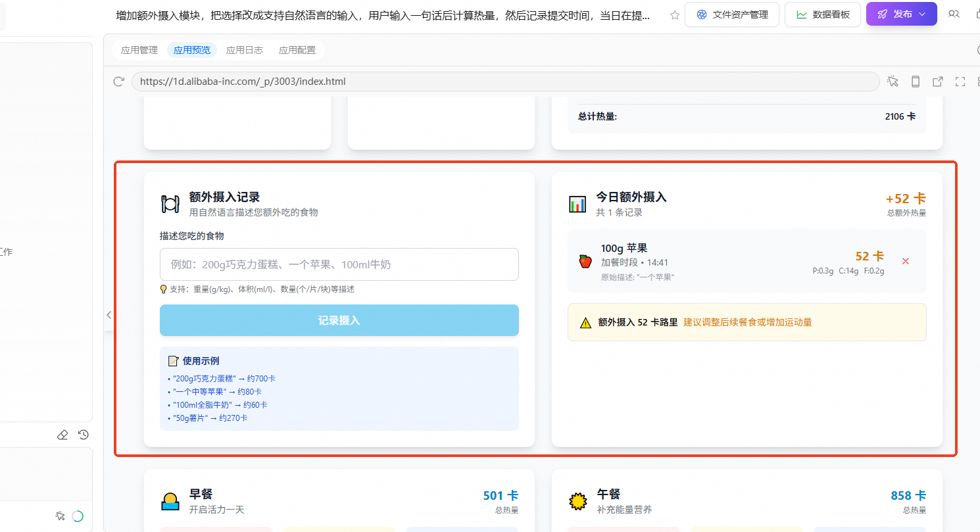This screenshot has width=980, height=532.
Task: Click the "50g薯片" → 约270卡 example
Action: (x=207, y=418)
